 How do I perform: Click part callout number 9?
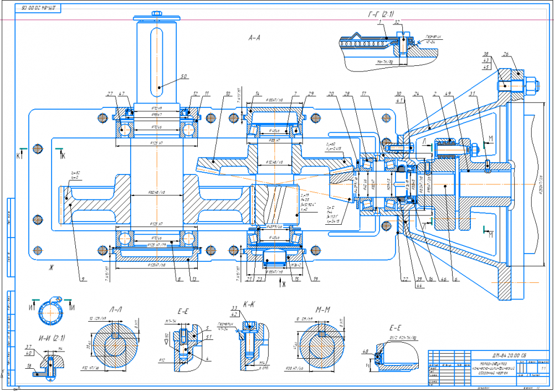[x=83, y=279]
